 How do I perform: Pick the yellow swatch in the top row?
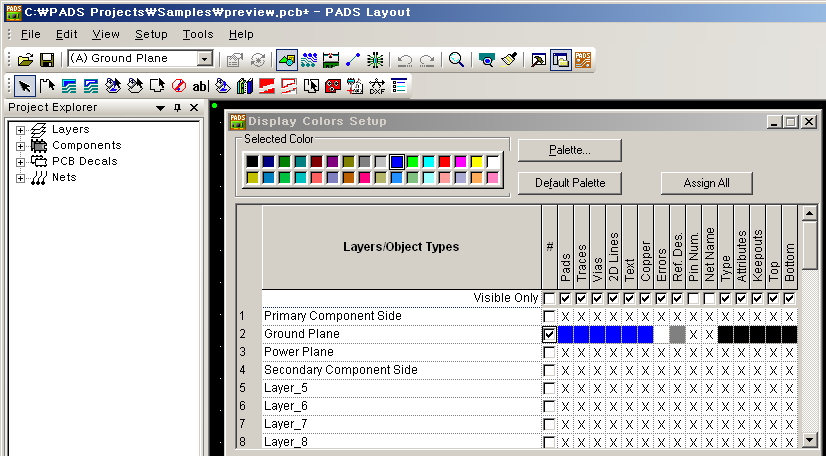(477, 162)
